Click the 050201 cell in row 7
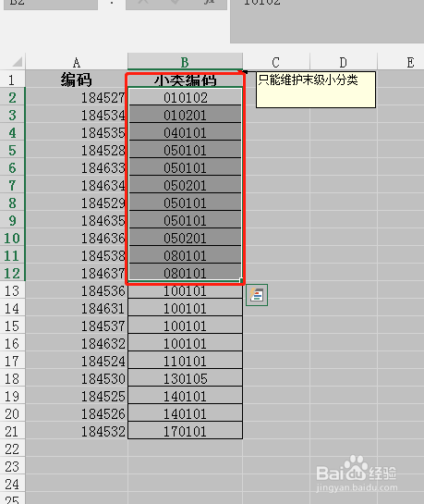424x504 pixels. (x=185, y=185)
